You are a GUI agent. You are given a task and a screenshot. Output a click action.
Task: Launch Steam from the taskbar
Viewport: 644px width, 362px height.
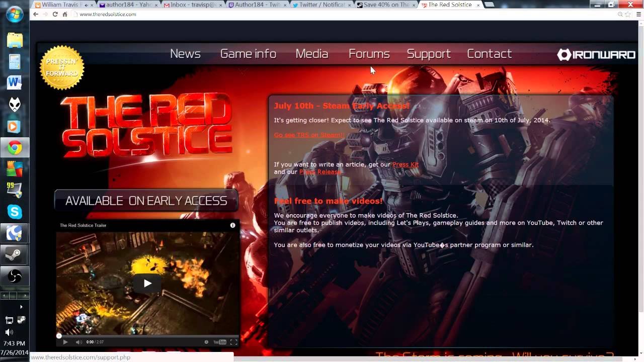(15, 255)
